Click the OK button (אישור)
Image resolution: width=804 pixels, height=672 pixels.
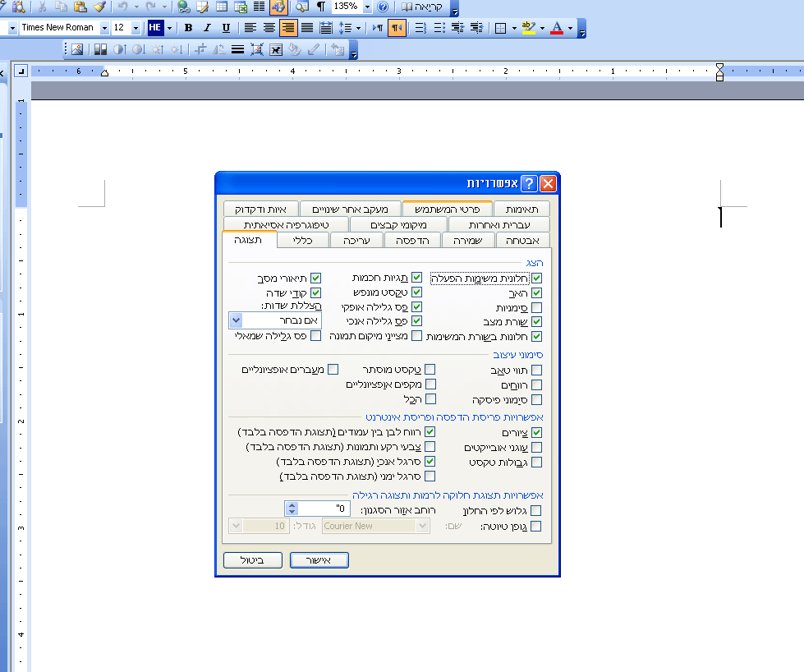click(x=319, y=560)
